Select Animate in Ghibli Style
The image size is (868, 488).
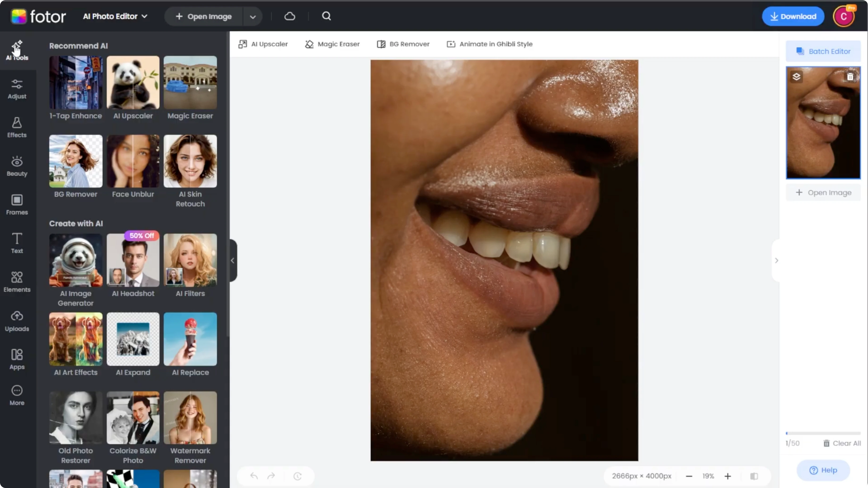click(490, 44)
